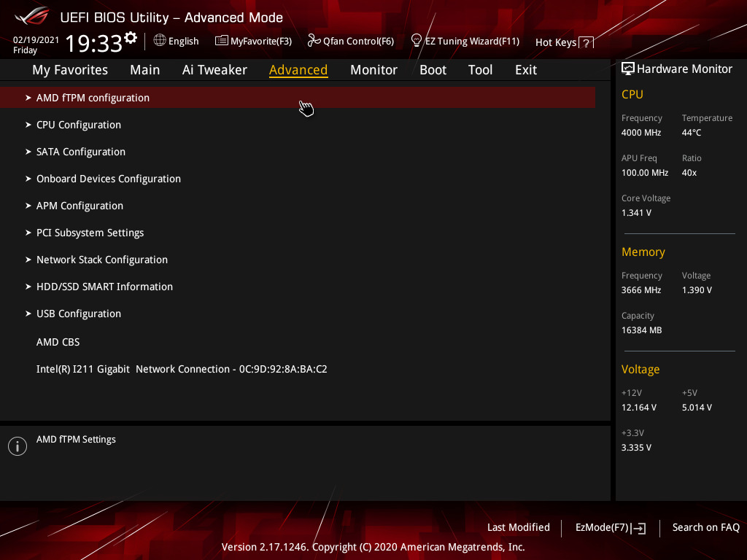
Task: Click Search on FAQ
Action: 705,528
